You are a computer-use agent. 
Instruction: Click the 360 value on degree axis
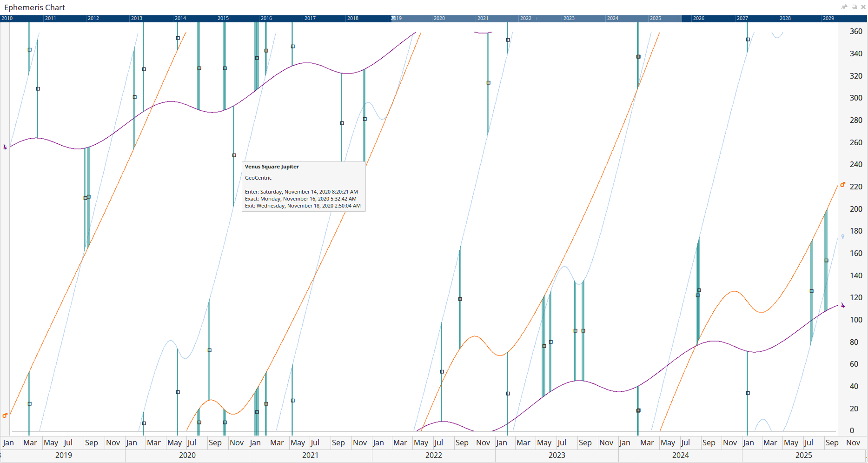[856, 31]
